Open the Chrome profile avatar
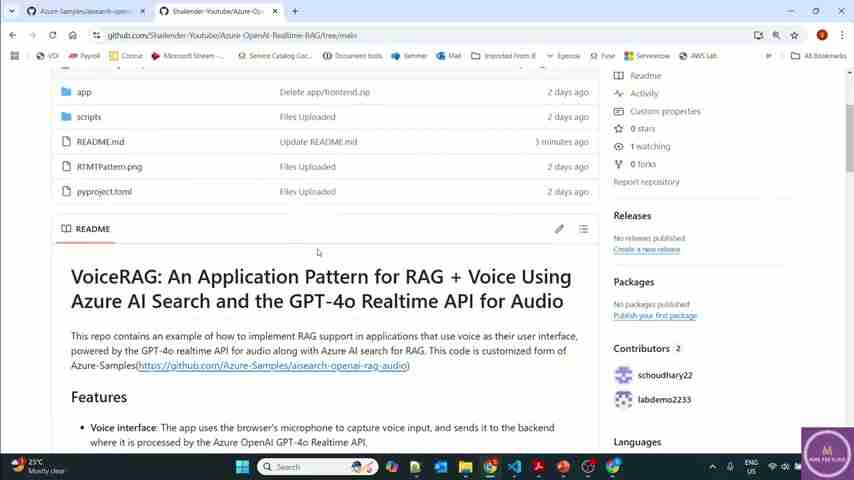 (822, 35)
